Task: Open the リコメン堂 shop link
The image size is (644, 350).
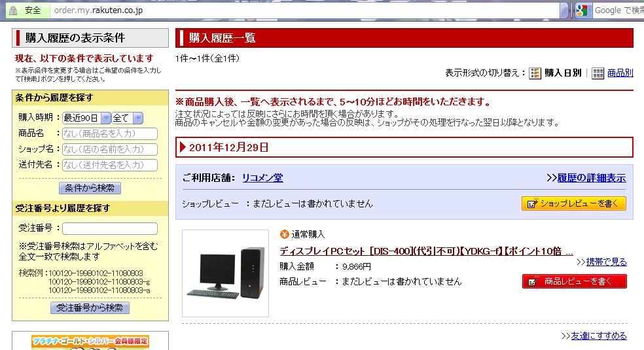Action: (262, 178)
